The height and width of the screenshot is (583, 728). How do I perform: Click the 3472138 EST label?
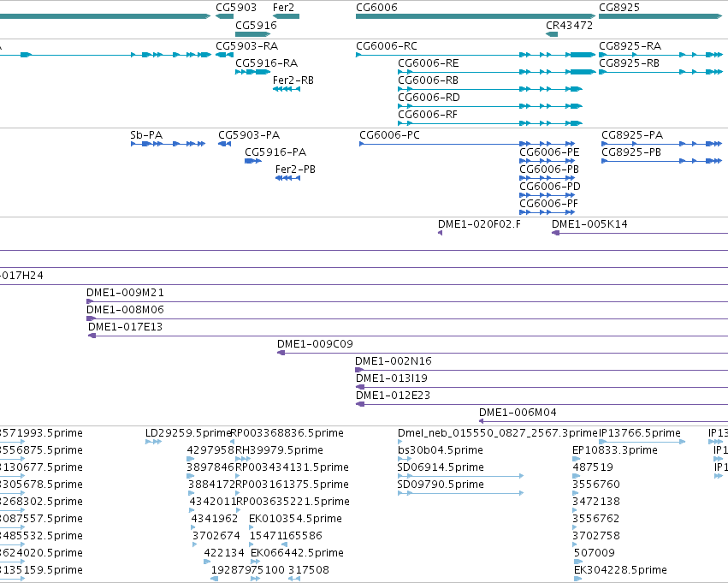tap(596, 502)
